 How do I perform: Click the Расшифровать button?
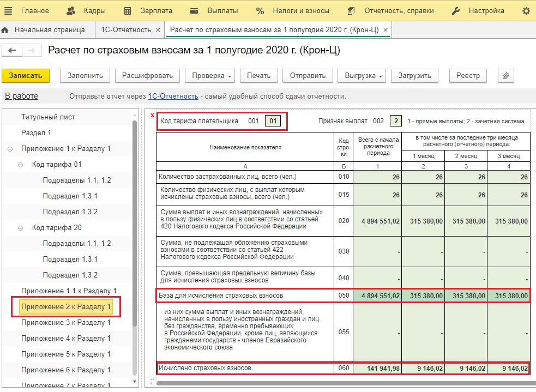coord(147,76)
